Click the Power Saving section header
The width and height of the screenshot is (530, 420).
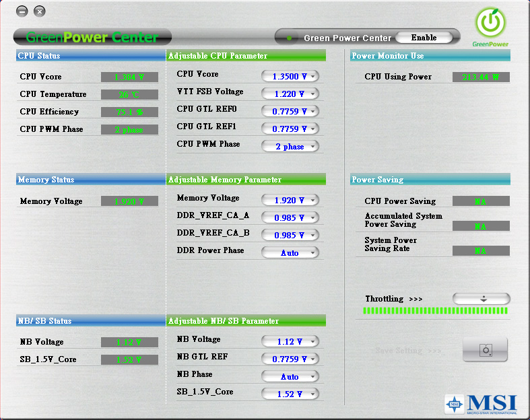click(x=430, y=180)
